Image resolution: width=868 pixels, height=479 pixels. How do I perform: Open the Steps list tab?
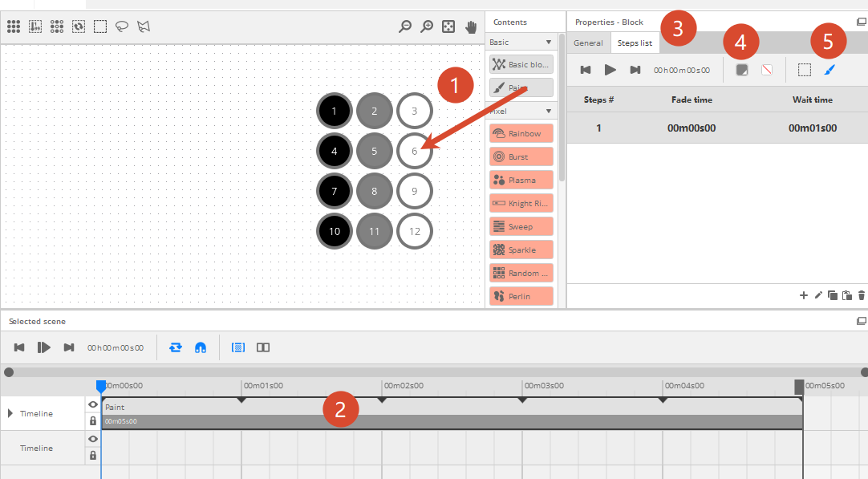(635, 43)
